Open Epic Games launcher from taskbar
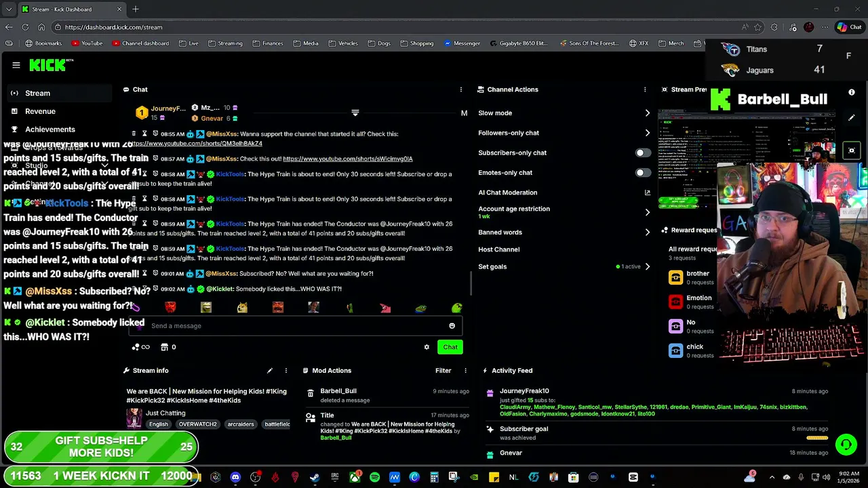Viewport: 868px width, 488px height. click(x=334, y=477)
